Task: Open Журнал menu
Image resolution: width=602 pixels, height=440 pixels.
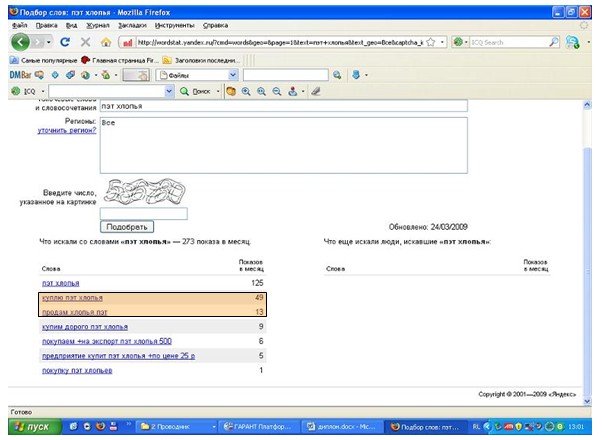Action: coord(98,25)
